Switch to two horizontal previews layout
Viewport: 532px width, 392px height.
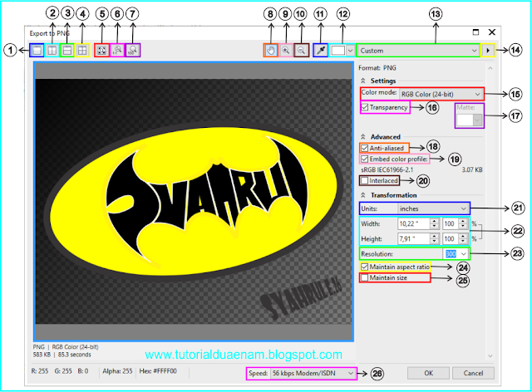(67, 51)
